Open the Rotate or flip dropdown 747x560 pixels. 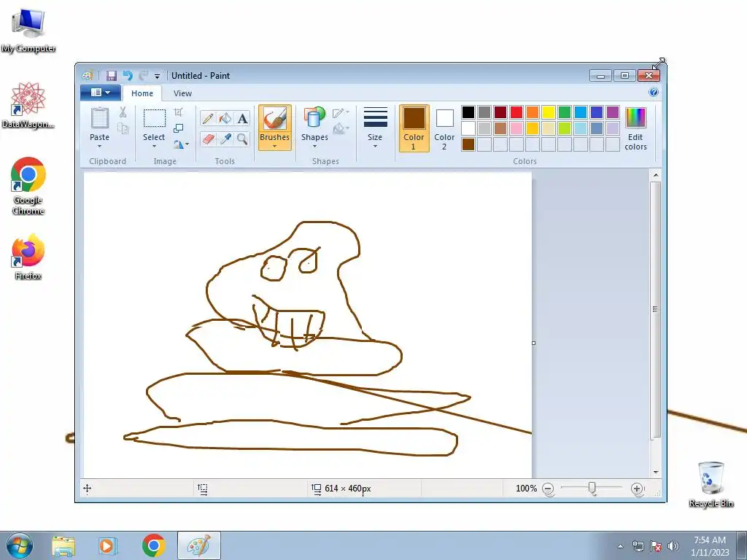click(x=181, y=144)
